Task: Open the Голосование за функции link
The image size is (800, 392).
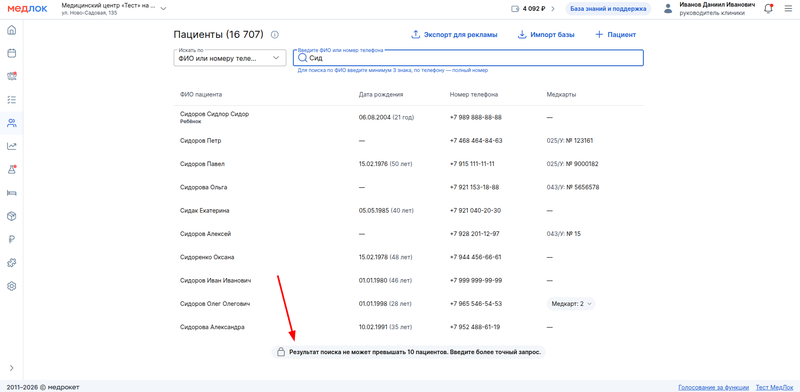Action: point(714,387)
